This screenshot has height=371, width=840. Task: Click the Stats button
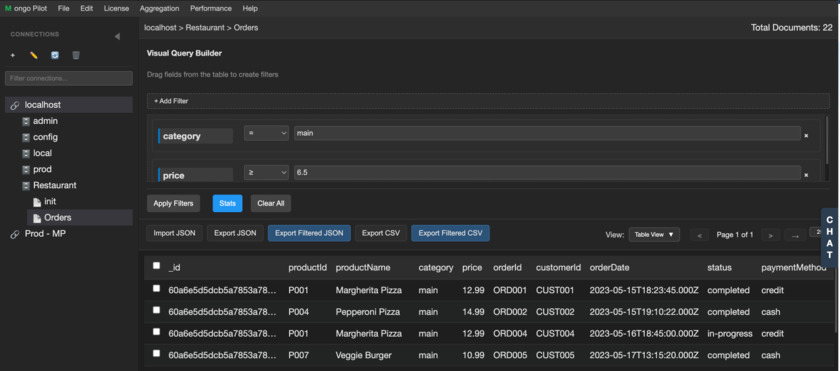click(228, 203)
